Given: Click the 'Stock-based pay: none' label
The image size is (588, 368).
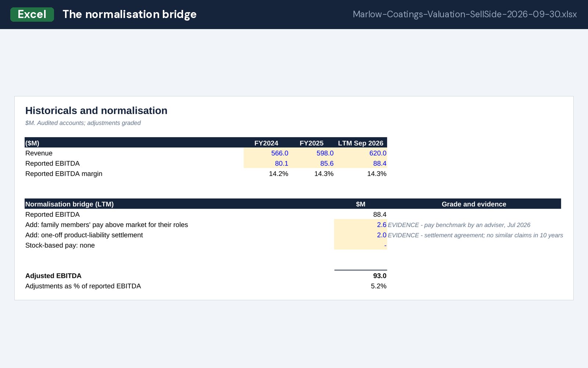Looking at the screenshot, I should coord(60,245).
